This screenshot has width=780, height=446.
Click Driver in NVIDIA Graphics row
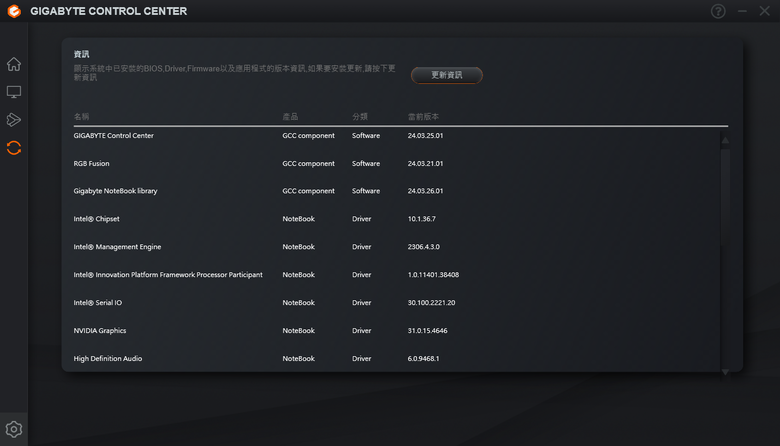362,331
